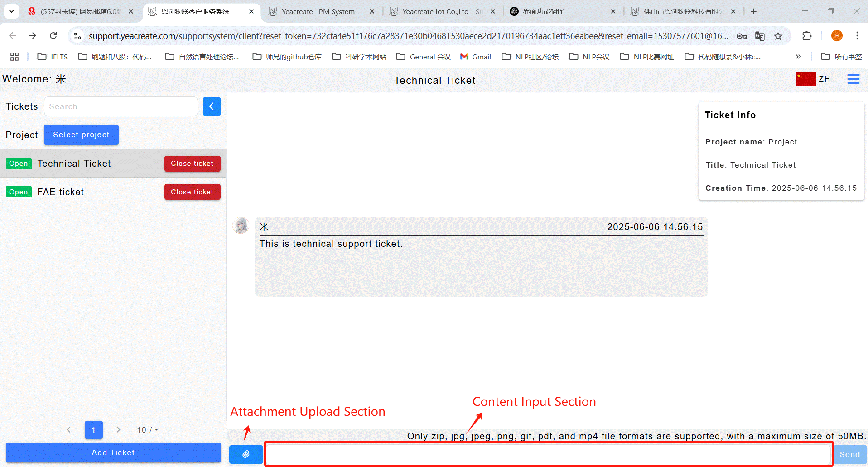Focus the ticket Search input field
The image size is (868, 467).
point(121,106)
